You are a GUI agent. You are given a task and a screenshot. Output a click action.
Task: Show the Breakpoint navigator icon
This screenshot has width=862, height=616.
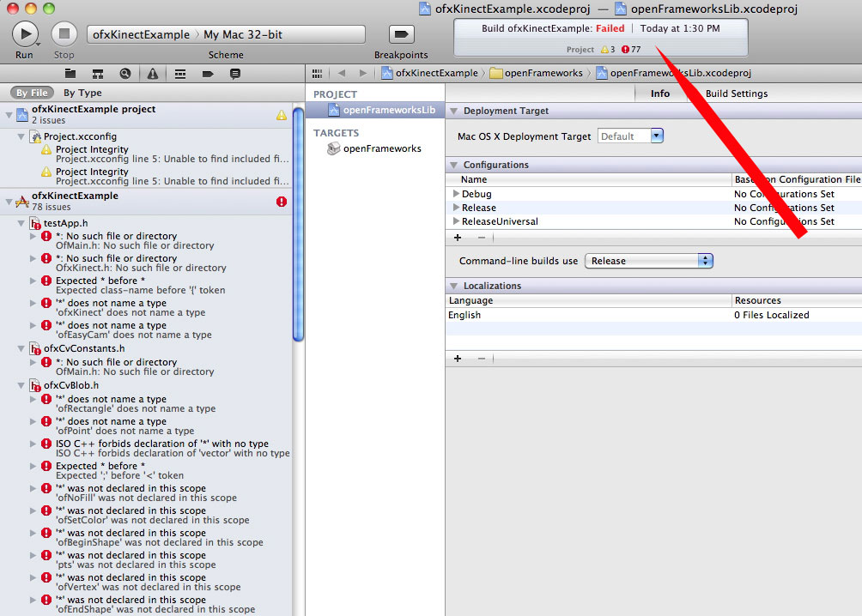coord(208,74)
